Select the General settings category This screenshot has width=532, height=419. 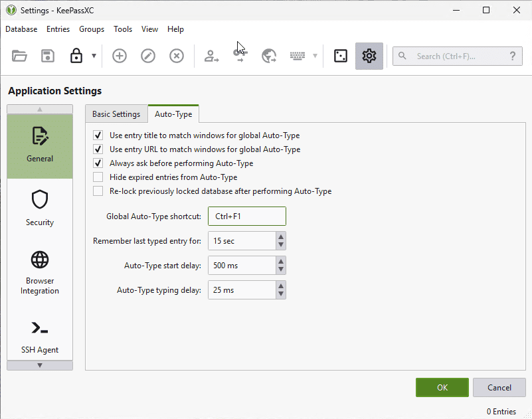[40, 146]
